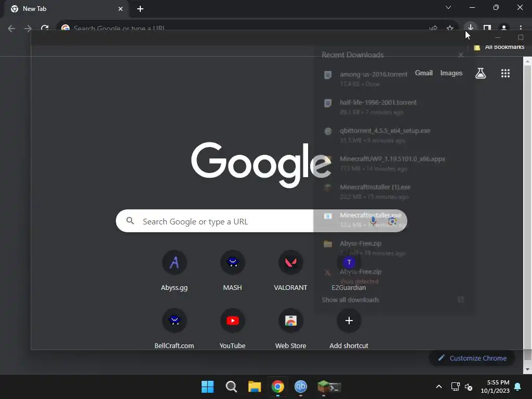The height and width of the screenshot is (399, 532).
Task: Start voice search with microphone
Action: click(373, 221)
